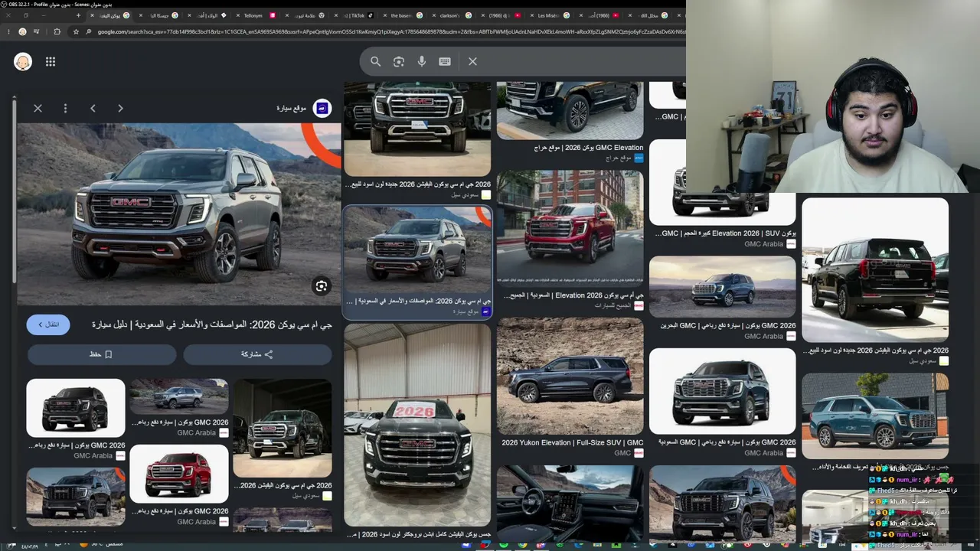
Task: Go to the previous image in preview
Action: (x=93, y=109)
